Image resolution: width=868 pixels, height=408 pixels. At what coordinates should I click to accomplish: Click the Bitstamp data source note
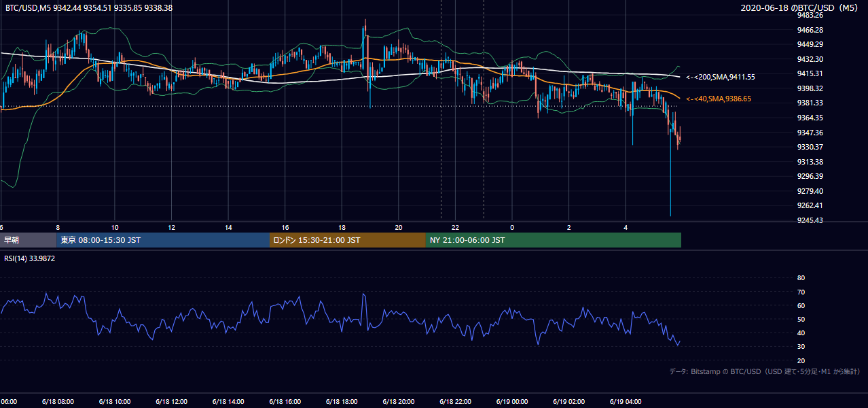click(765, 372)
